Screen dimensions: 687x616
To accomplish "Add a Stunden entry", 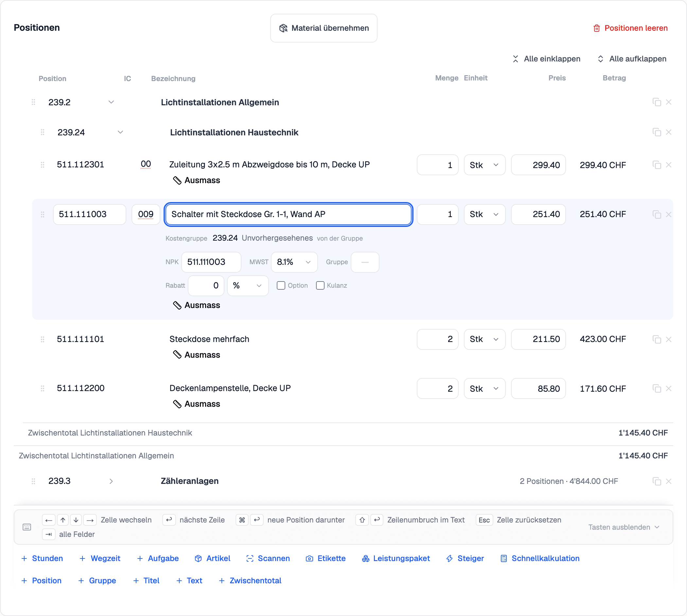I will pyautogui.click(x=42, y=558).
